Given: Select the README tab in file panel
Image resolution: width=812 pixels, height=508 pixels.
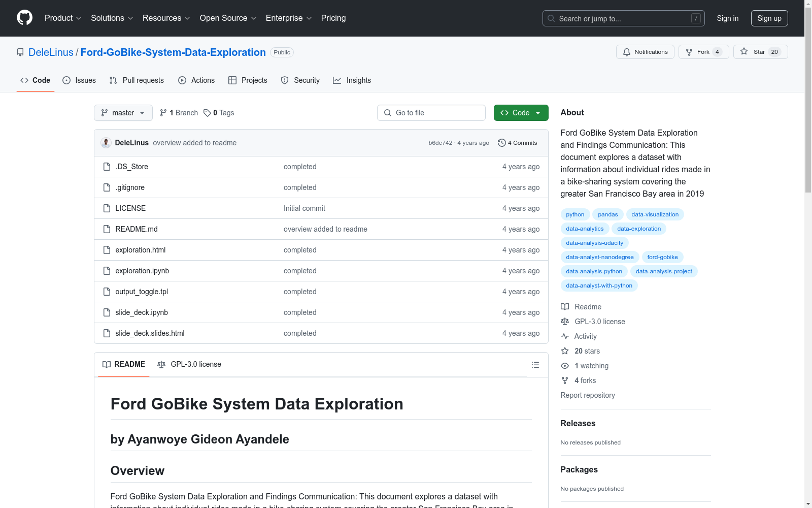Looking at the screenshot, I should (124, 364).
